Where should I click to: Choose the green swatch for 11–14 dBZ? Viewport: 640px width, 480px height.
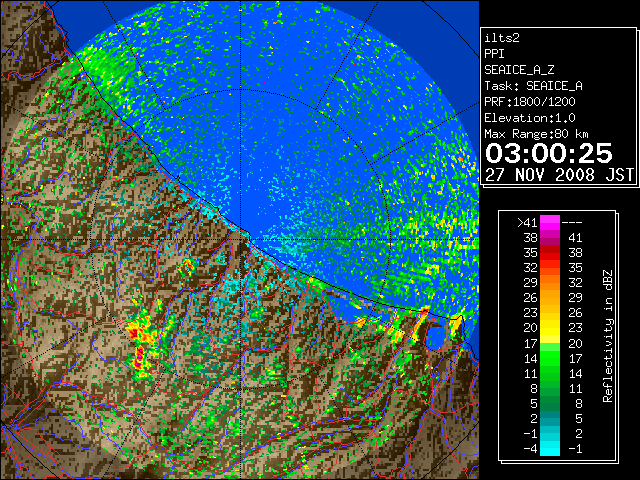pos(550,373)
